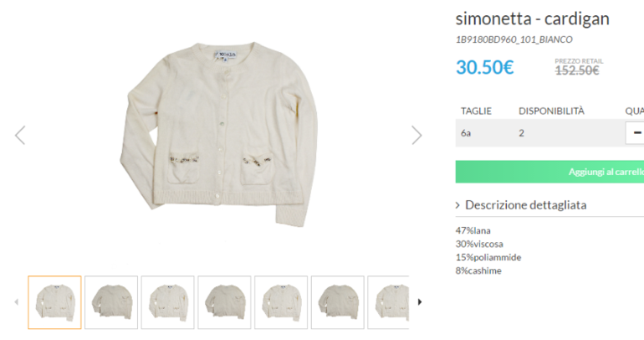This screenshot has height=340, width=644.
Task: Show the previous product image
Action: pos(20,135)
